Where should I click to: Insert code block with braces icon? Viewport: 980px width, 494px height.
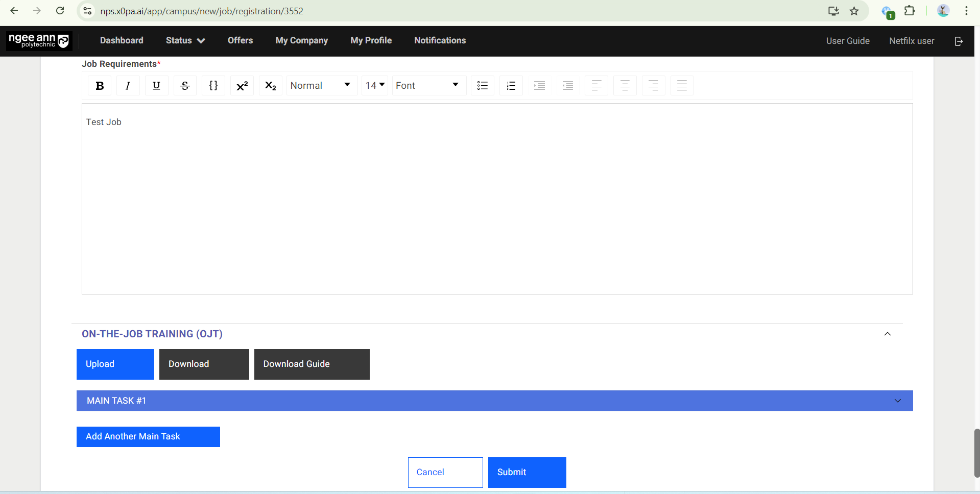click(x=213, y=86)
